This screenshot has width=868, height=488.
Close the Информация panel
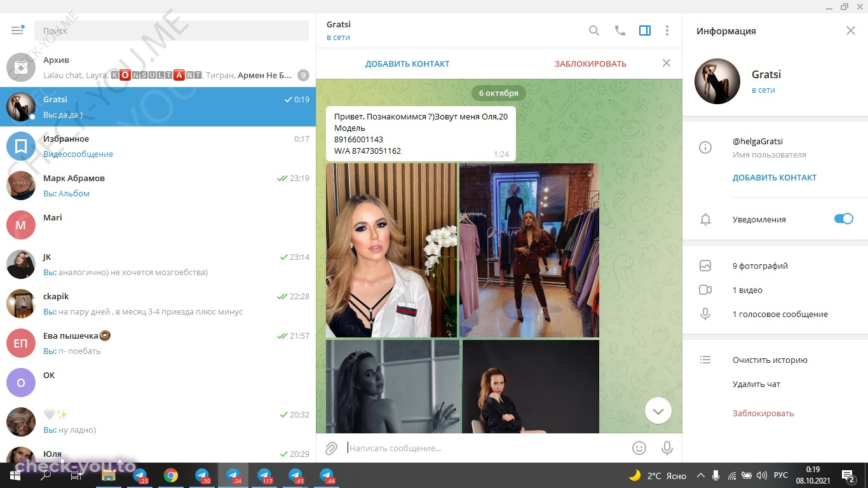tap(851, 30)
